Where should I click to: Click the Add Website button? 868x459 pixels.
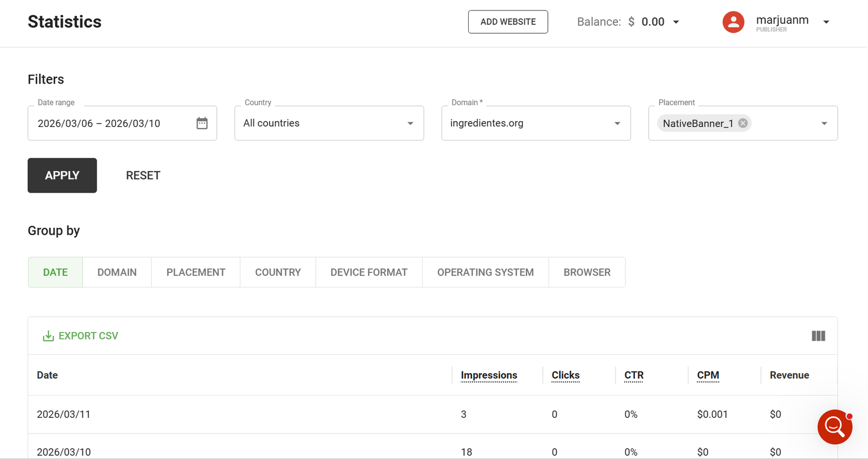click(508, 22)
